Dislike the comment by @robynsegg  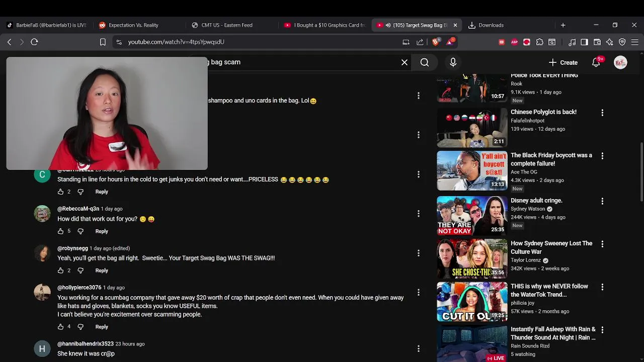(80, 270)
